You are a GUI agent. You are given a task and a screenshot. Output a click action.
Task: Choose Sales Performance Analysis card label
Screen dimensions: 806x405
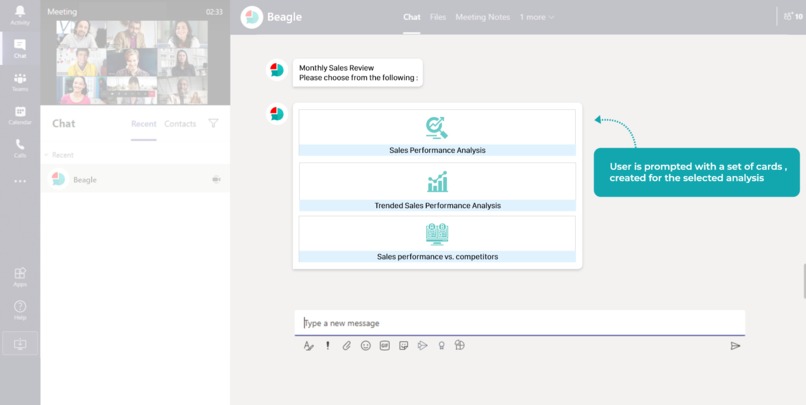(437, 150)
